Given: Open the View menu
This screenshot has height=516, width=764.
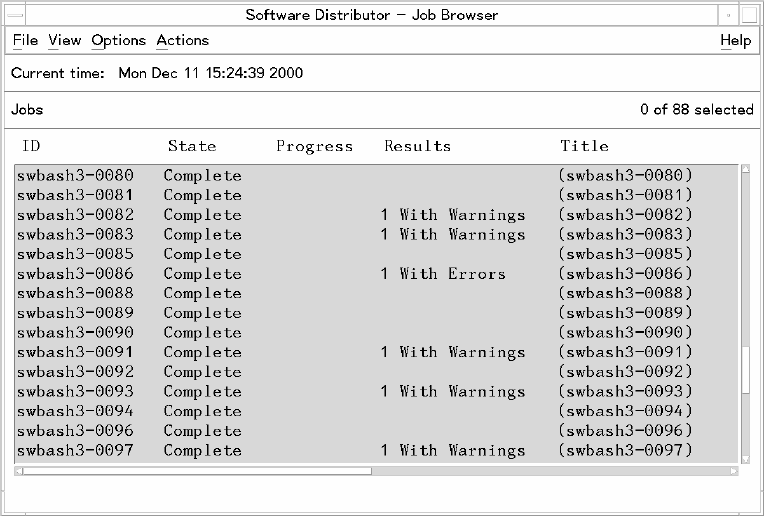Looking at the screenshot, I should click(x=64, y=40).
